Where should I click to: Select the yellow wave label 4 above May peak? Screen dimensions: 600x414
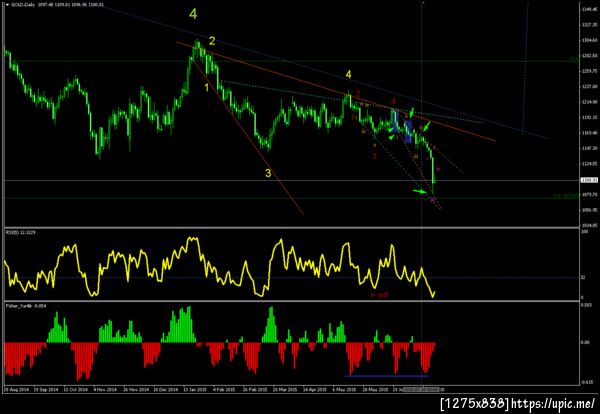click(348, 74)
